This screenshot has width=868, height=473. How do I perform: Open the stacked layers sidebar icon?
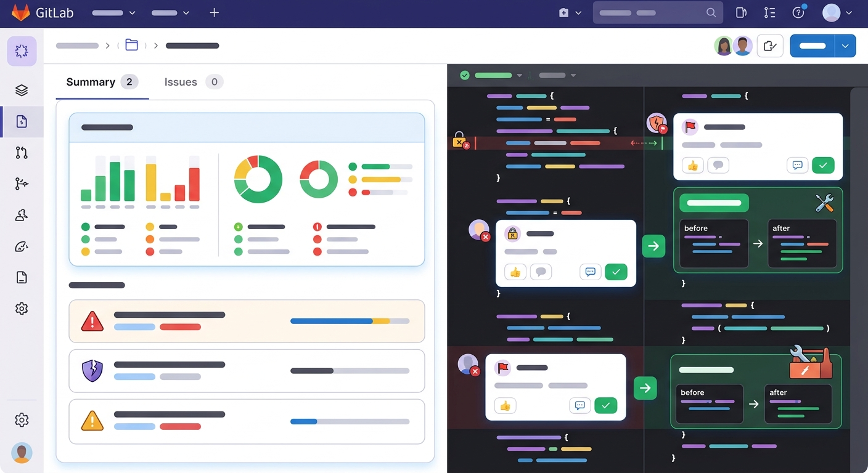[22, 91]
